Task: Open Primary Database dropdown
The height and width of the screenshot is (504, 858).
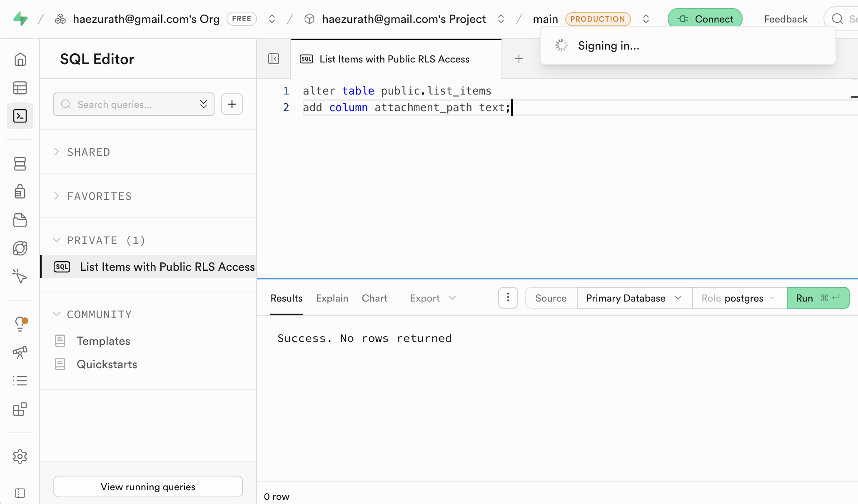Action: pos(634,298)
